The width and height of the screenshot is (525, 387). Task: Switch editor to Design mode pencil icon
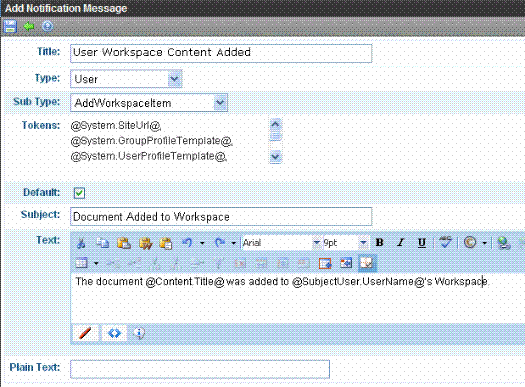tap(85, 333)
